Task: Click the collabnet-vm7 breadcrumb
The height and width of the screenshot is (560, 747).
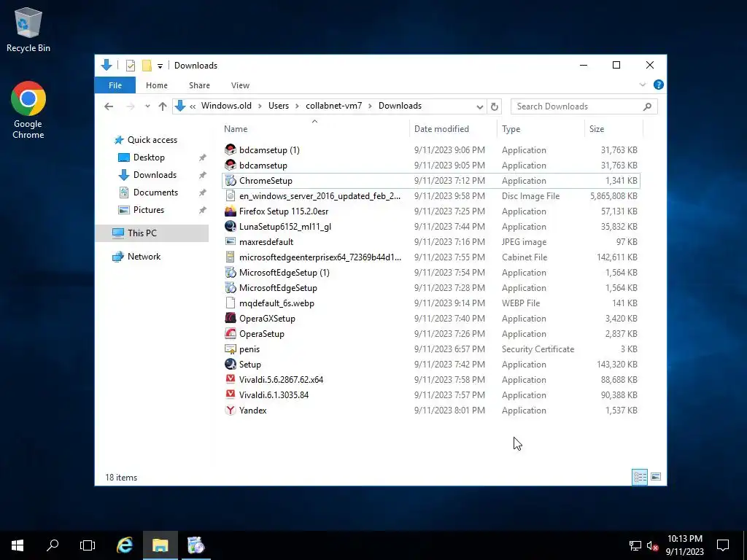Action: click(333, 106)
